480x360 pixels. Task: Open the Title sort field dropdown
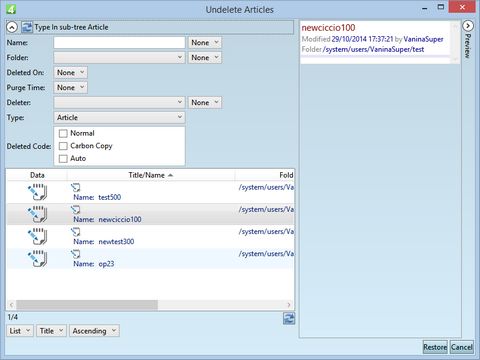51,331
